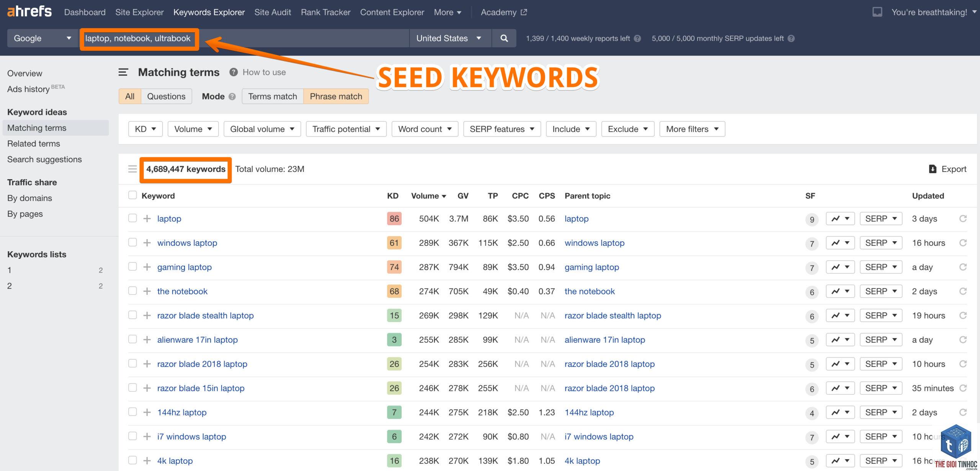Screen dimensions: 980x471
Task: Open the United States country dropdown
Action: tap(450, 38)
